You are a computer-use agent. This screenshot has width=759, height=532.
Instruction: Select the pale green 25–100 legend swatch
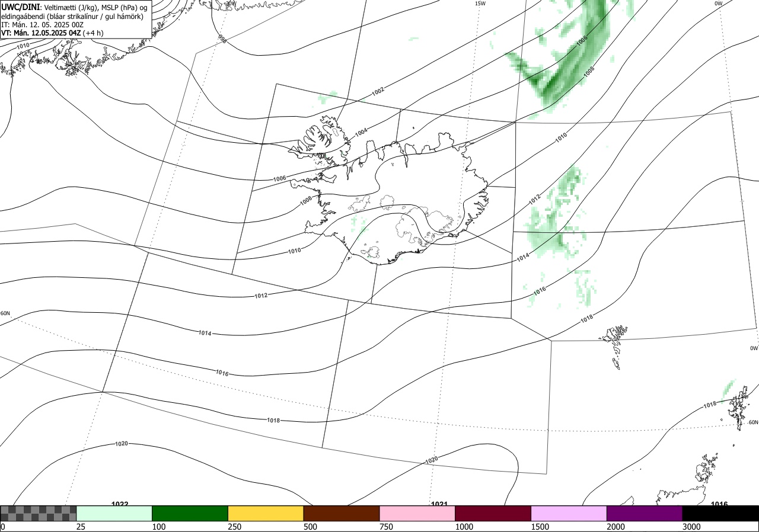[114, 513]
